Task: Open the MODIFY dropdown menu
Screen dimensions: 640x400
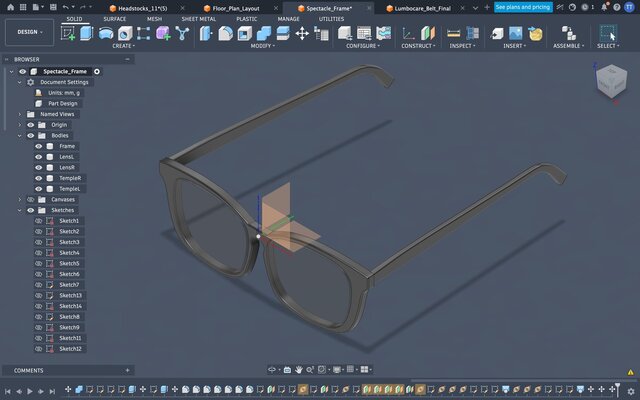Action: click(262, 46)
